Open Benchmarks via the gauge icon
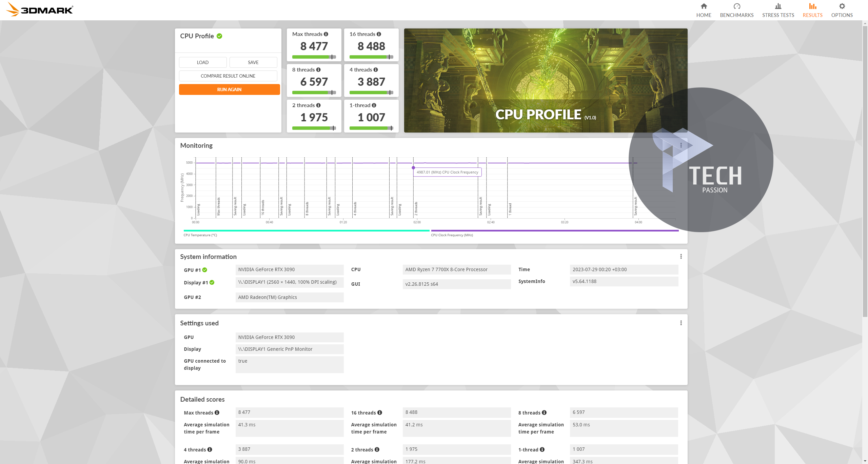 (x=736, y=6)
